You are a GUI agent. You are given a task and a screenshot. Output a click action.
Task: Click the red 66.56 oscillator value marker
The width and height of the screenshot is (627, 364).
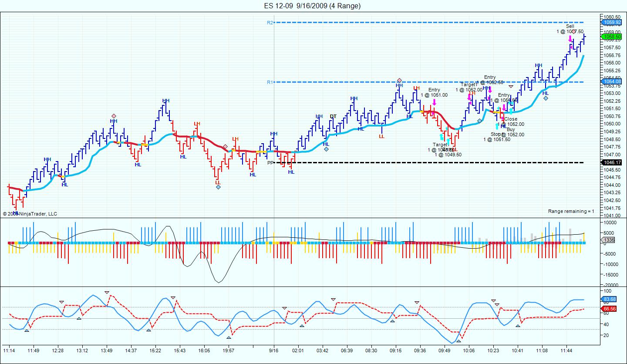(x=609, y=309)
